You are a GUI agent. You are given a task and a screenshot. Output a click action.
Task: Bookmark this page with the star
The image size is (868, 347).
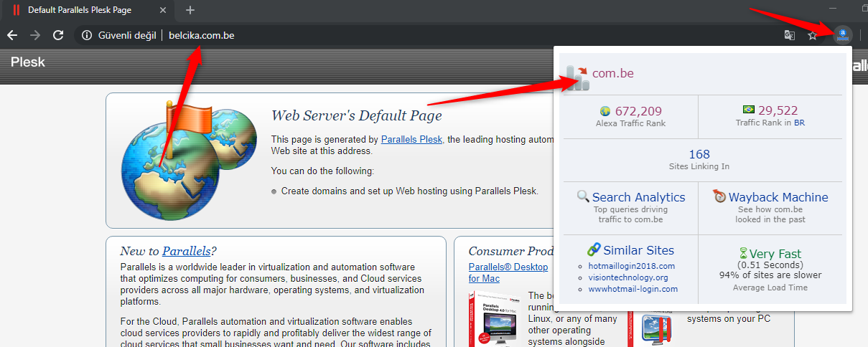pyautogui.click(x=813, y=35)
